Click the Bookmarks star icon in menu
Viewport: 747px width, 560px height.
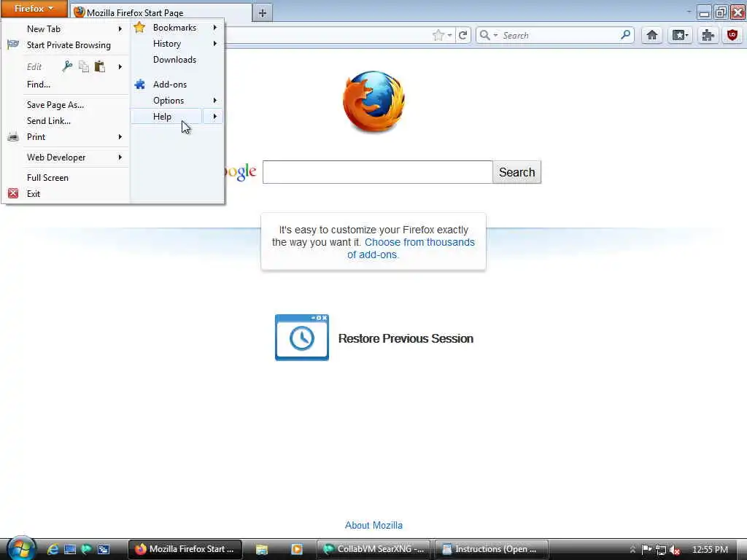[139, 28]
